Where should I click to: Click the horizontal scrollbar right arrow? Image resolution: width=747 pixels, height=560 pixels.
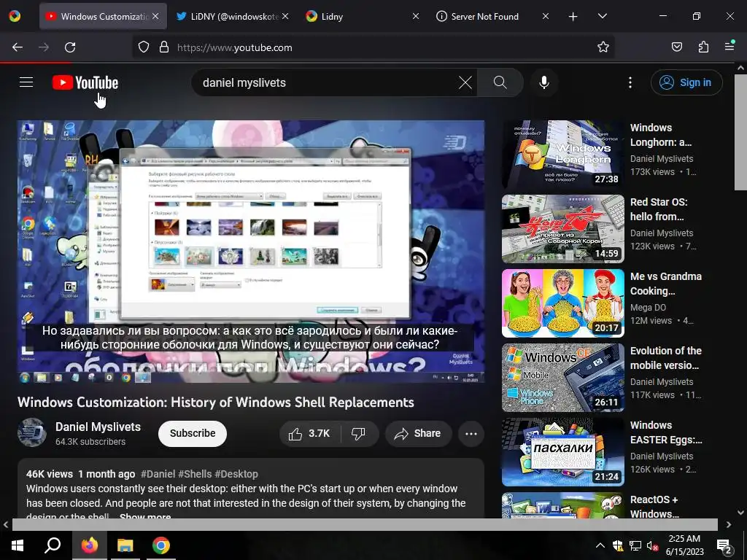pos(729,524)
